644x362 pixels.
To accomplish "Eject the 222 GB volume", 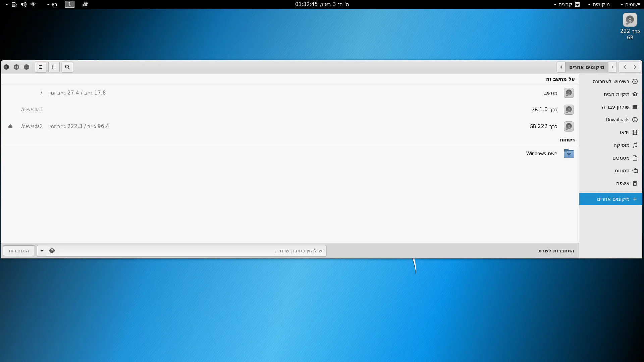I will click(10, 126).
